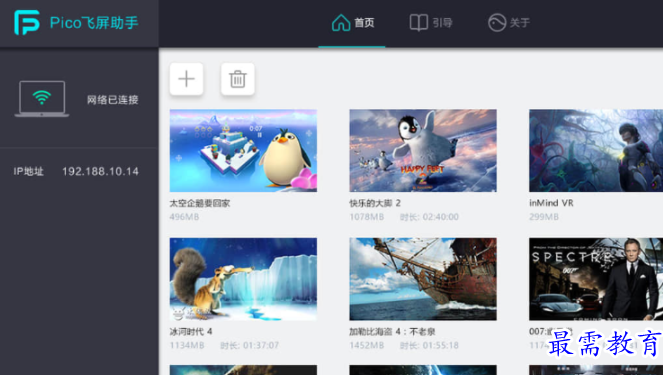Click the 496MB file size
The image size is (670, 375).
(184, 217)
